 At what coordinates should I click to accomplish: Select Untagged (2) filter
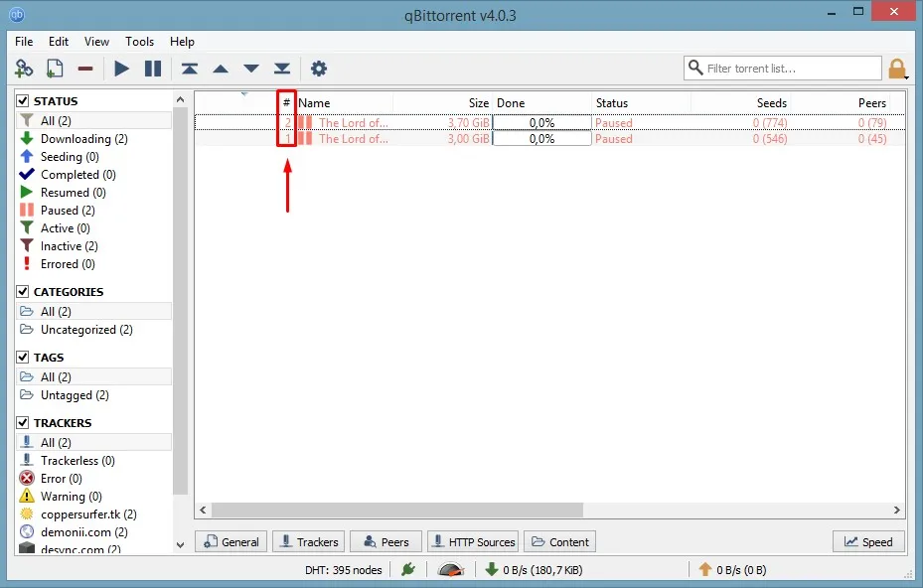pyautogui.click(x=75, y=395)
